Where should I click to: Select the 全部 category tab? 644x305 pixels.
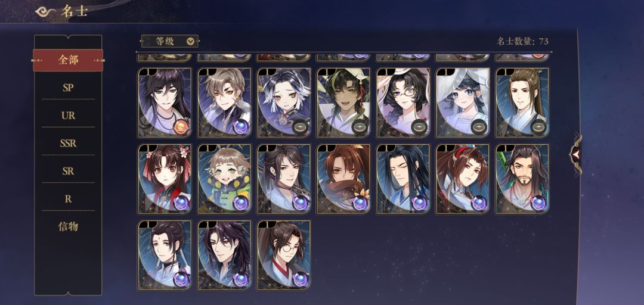click(68, 60)
